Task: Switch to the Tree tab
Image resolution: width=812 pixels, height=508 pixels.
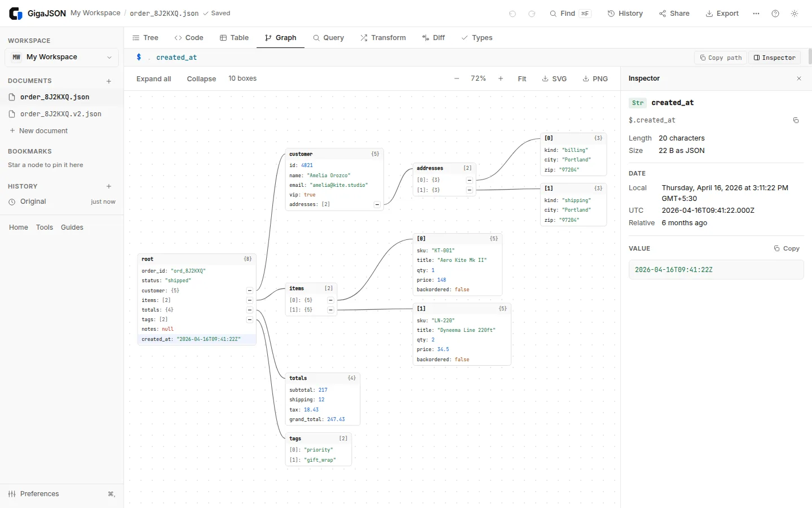Action: tap(145, 38)
